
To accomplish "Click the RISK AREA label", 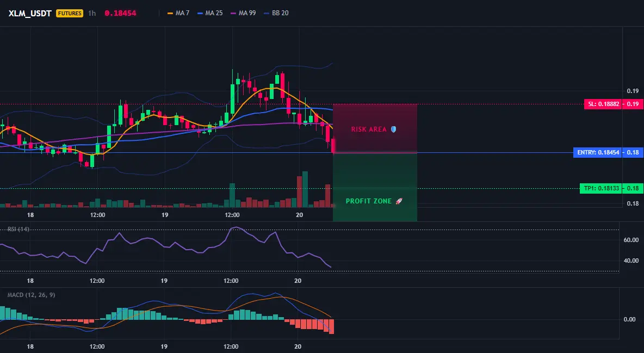I will click(x=369, y=129).
